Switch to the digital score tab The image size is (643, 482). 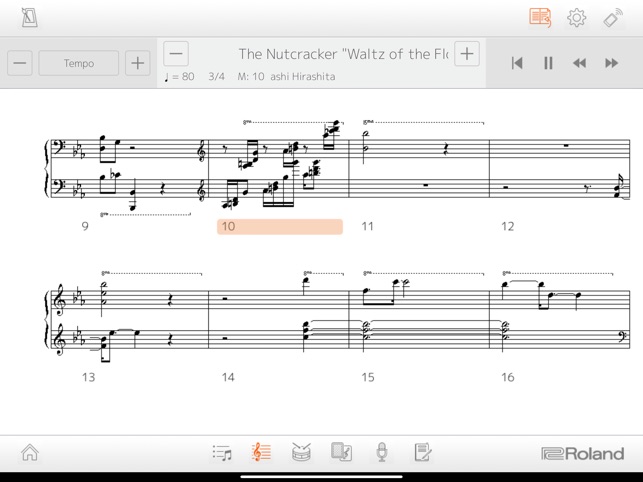tap(261, 452)
